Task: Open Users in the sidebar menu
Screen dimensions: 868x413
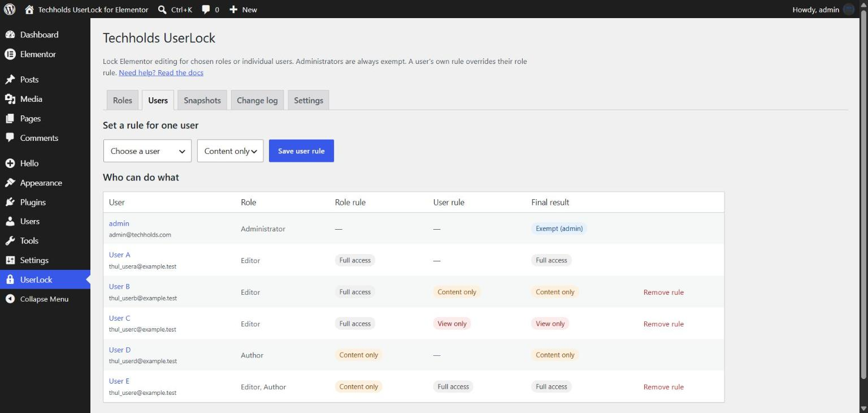Action: point(45,221)
